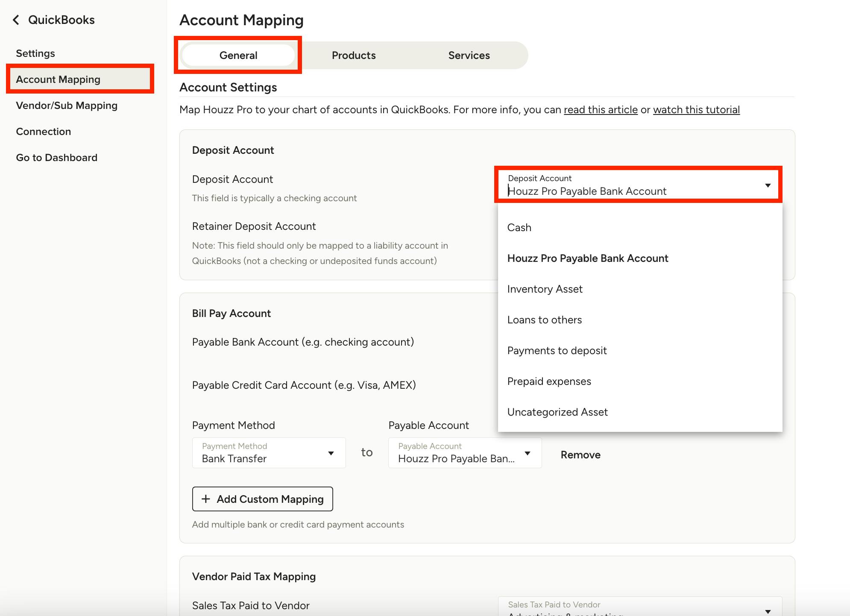
Task: Click the Deposit Account dropdown arrow
Action: (x=768, y=185)
